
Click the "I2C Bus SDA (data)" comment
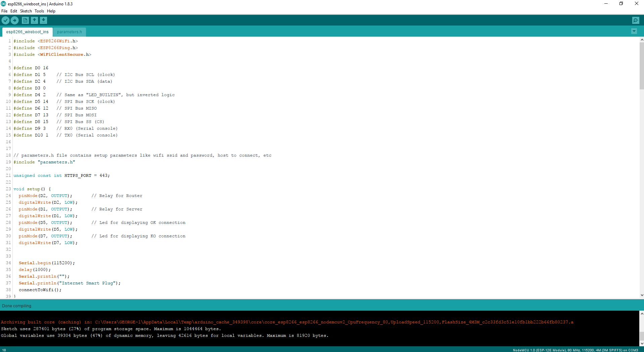84,81
